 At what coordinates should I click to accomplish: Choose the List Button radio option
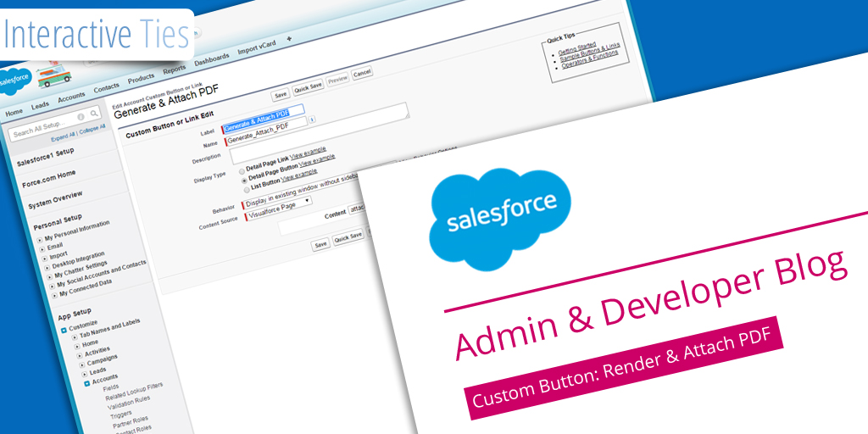click(246, 189)
